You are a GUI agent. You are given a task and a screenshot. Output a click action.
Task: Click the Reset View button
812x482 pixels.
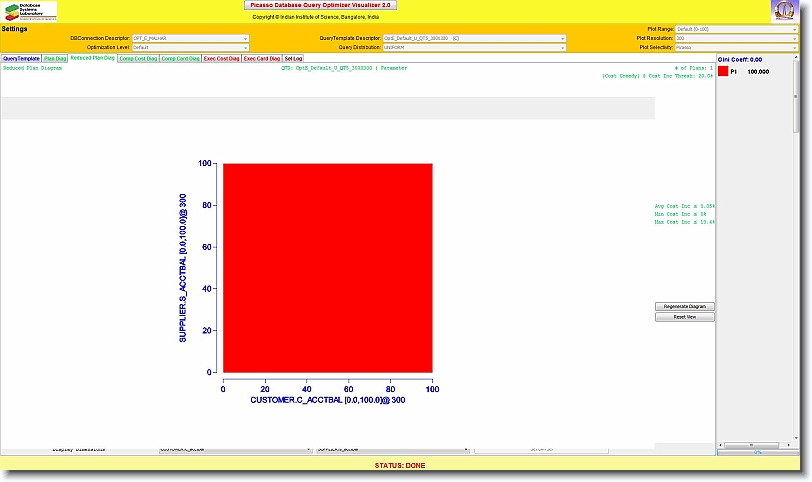(685, 317)
